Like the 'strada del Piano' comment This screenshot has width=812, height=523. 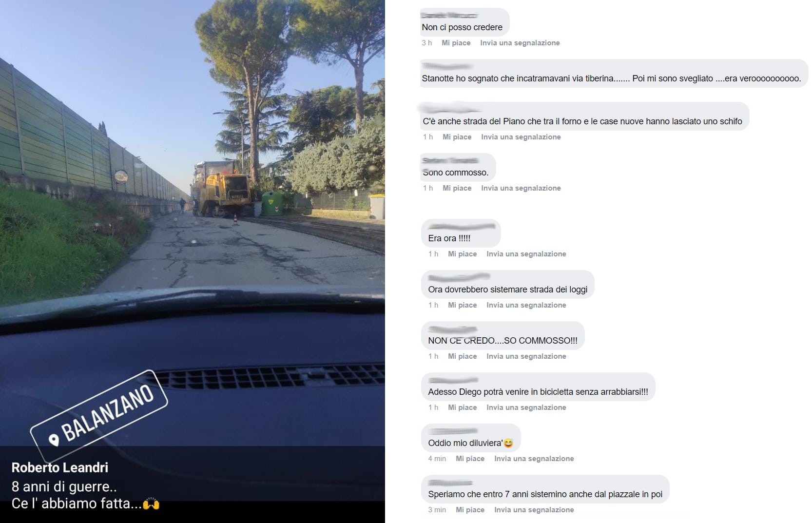(457, 137)
